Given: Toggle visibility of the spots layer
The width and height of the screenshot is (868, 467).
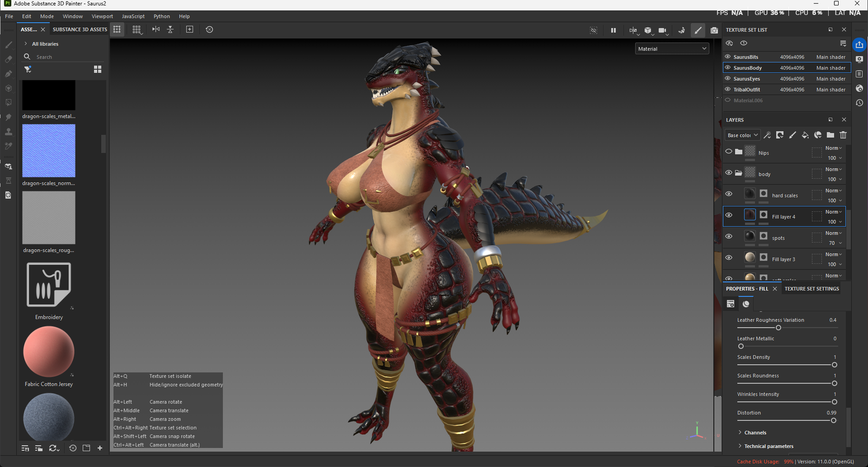Looking at the screenshot, I should coord(729,236).
